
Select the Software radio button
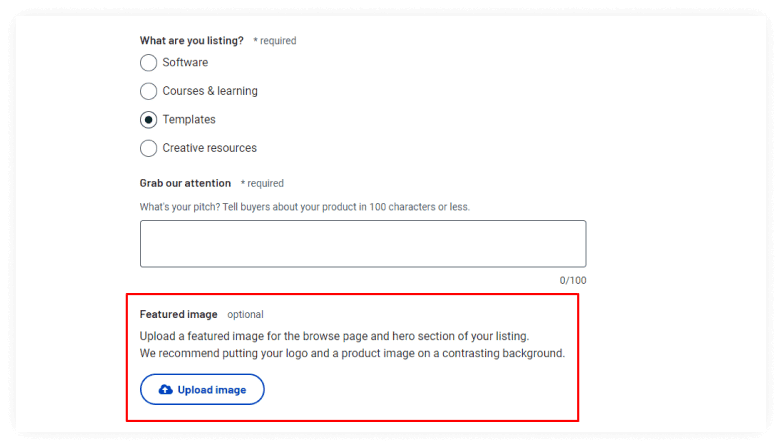pos(148,63)
